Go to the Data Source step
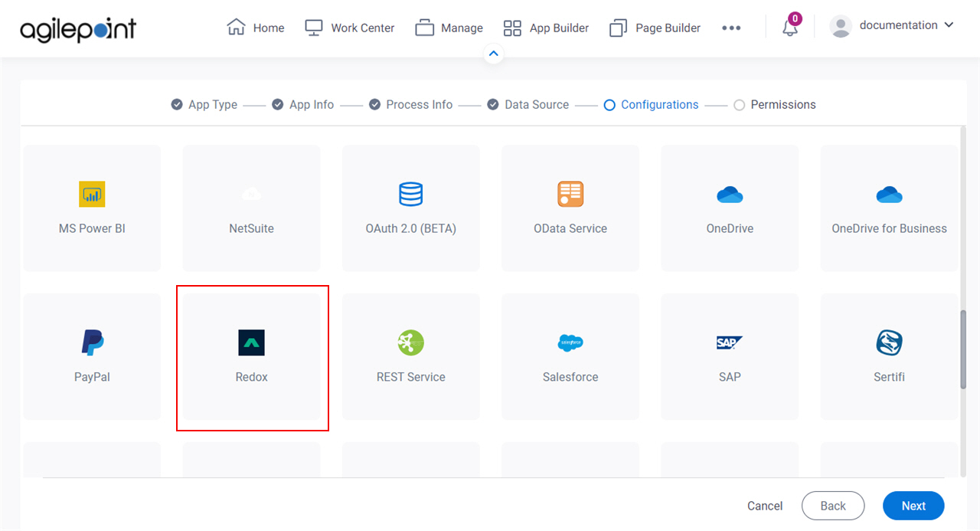The height and width of the screenshot is (531, 980). pyautogui.click(x=528, y=105)
